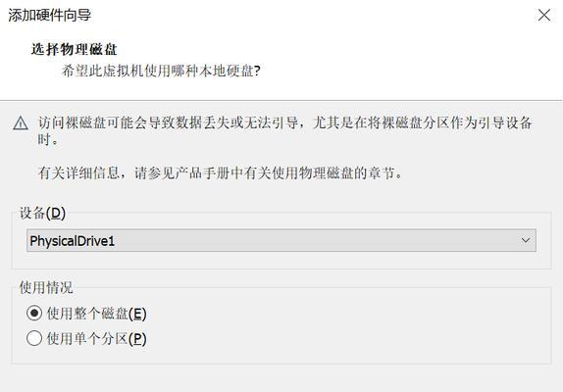Click the warning triangle icon
This screenshot has height=392, width=563.
pyautogui.click(x=21, y=123)
